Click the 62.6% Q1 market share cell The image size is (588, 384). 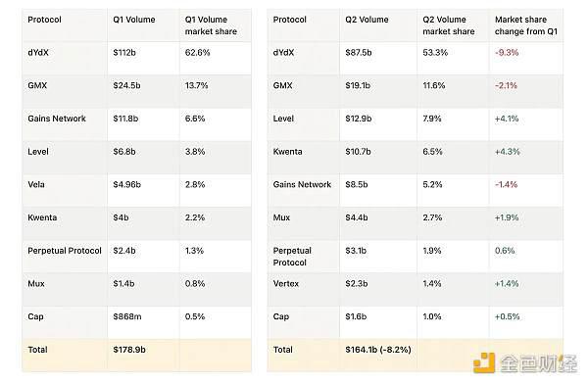197,53
